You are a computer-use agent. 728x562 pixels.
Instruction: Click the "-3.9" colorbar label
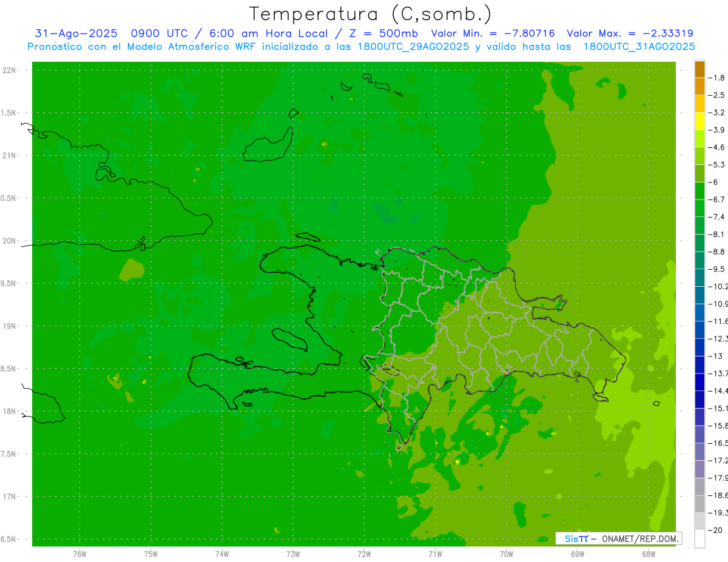click(x=717, y=130)
